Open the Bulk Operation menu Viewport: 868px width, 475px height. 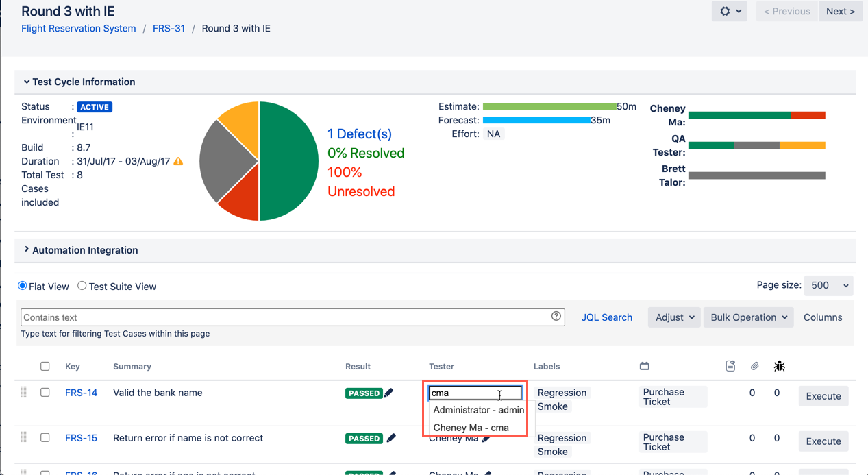[748, 317]
